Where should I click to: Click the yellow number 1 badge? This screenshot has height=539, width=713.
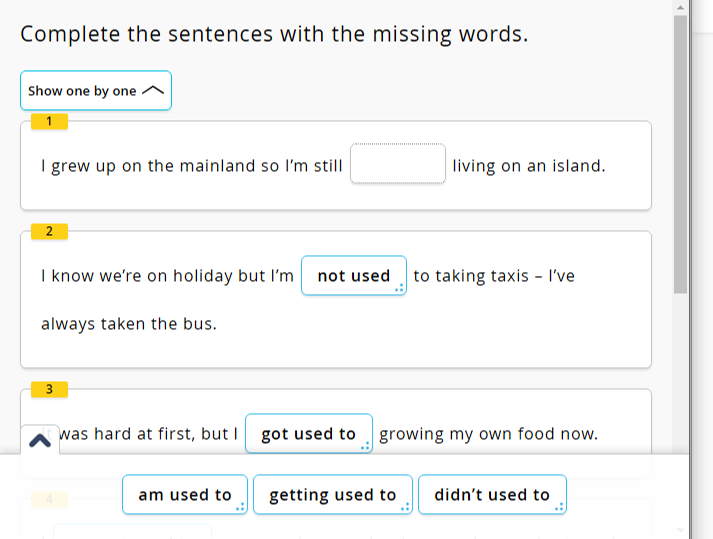49,122
